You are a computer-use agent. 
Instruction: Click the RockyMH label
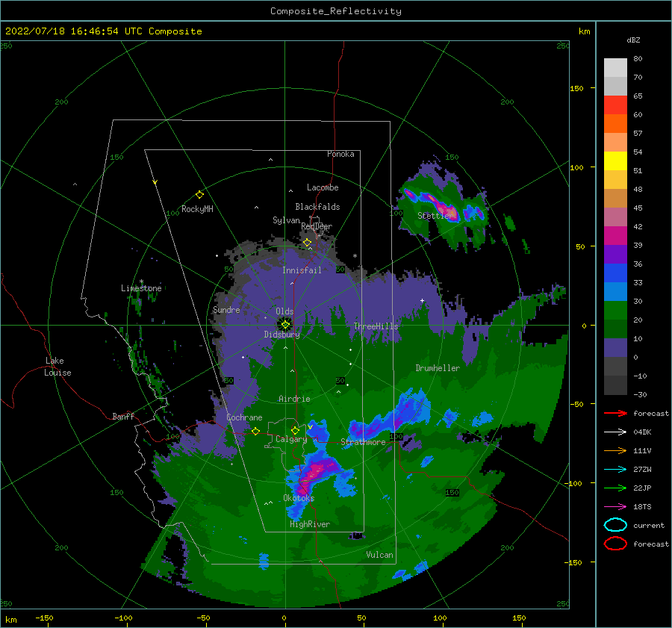(197, 209)
